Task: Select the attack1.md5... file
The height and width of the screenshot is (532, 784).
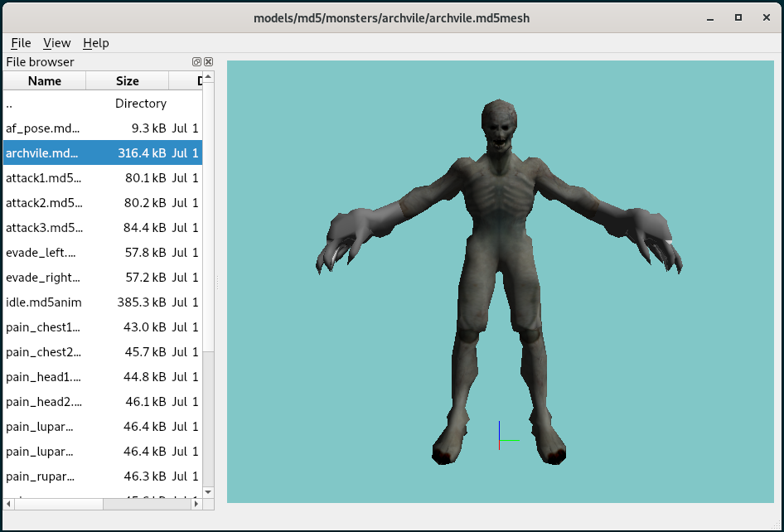Action: click(x=103, y=178)
